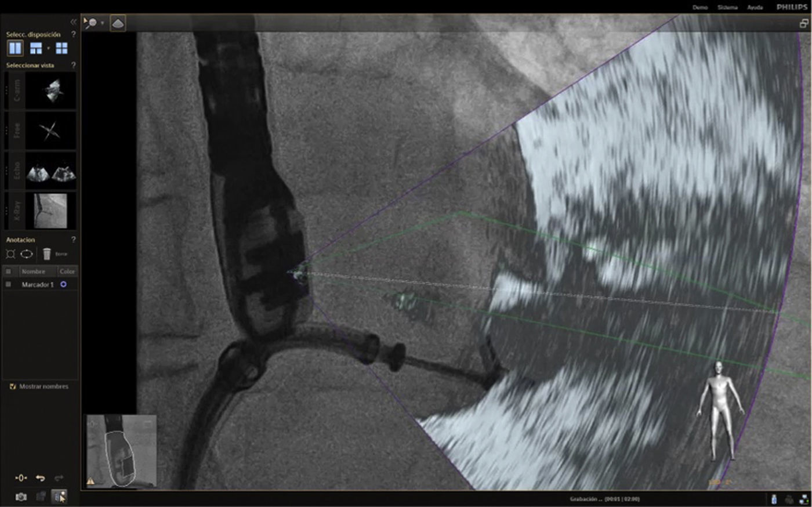812x507 pixels.
Task: Pick the X-Ray view thumbnail
Action: pyautogui.click(x=50, y=211)
